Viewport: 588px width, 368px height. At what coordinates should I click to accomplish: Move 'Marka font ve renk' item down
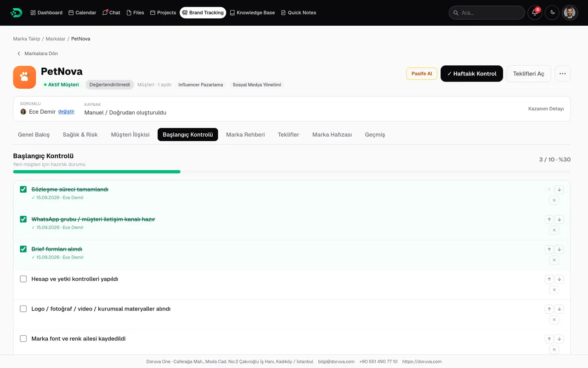[559, 339]
